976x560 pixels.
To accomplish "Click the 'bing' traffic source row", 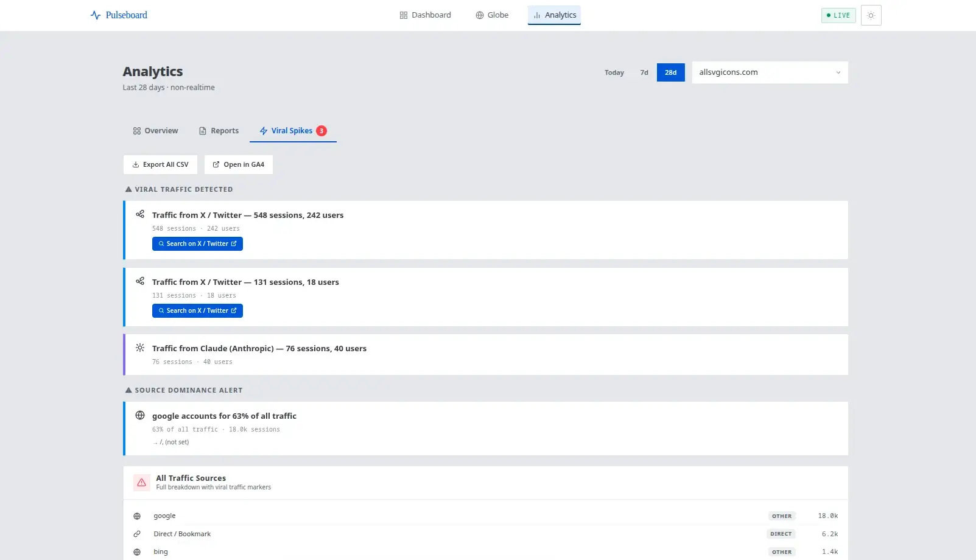I will [485, 552].
